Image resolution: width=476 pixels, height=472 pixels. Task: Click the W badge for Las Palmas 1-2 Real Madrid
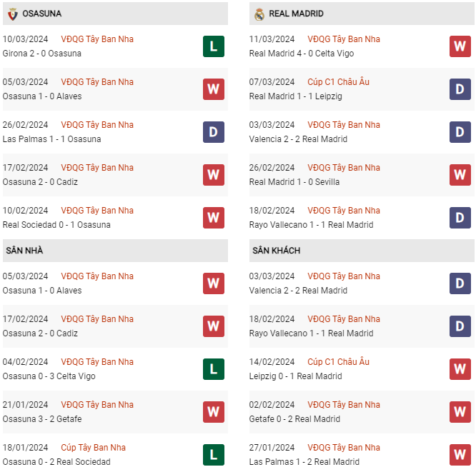click(x=460, y=455)
